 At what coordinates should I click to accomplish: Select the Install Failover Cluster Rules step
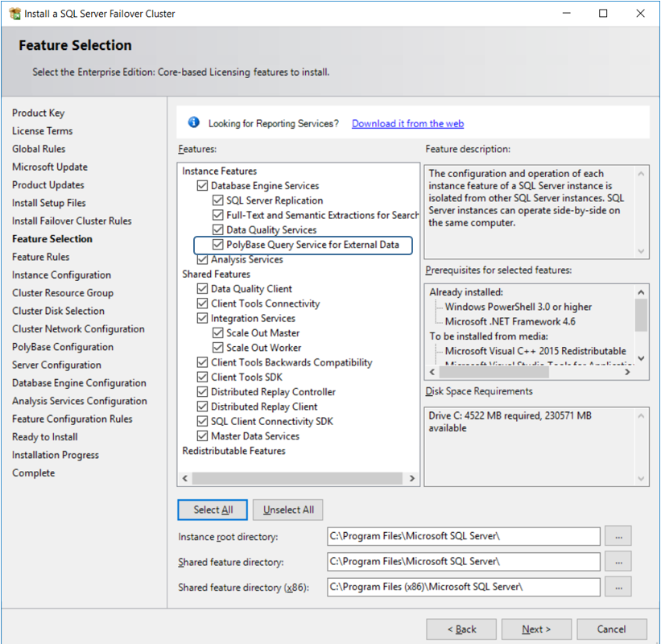point(72,221)
